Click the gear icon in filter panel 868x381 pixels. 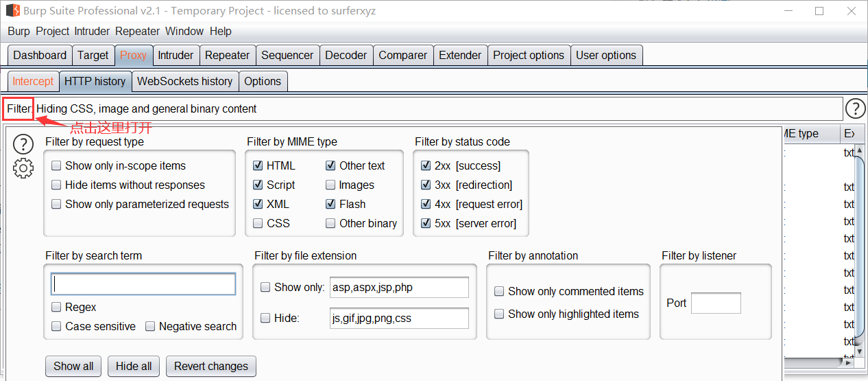pos(23,168)
